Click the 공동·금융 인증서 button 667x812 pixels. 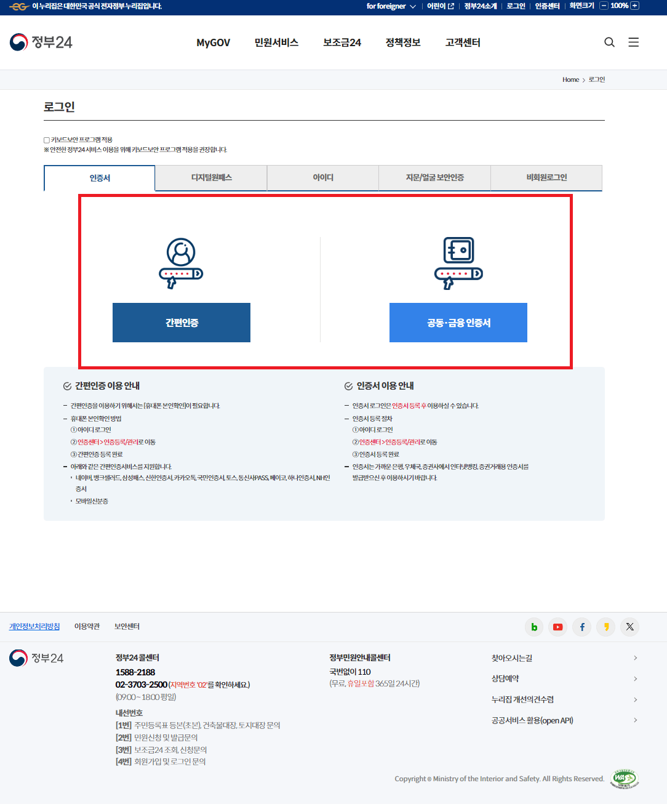tap(458, 322)
